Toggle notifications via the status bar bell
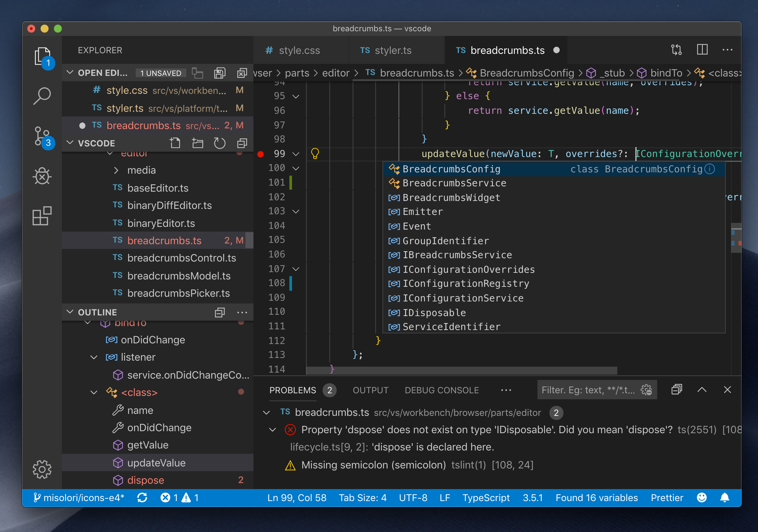Viewport: 758px width, 532px height. (725, 497)
